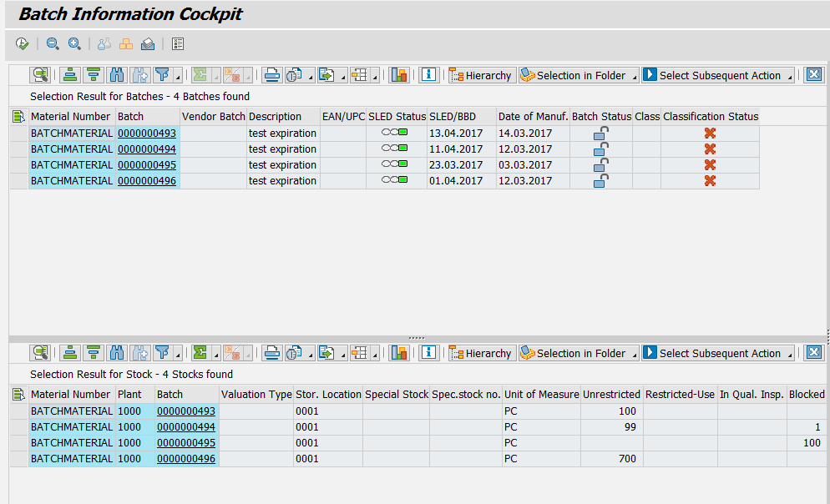Click the Selection in Folder button for batches
Viewport: 830px width, 504px height.
(578, 74)
